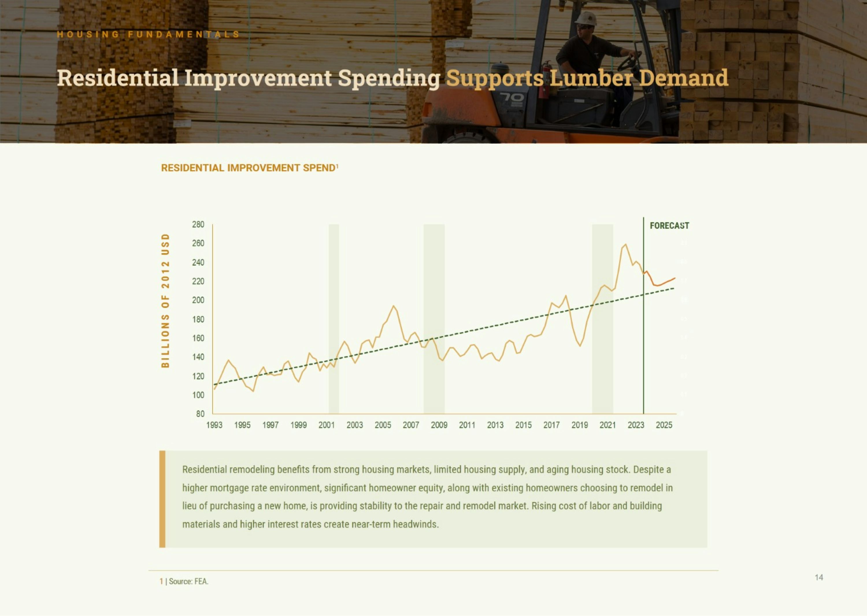Click the HOUSING FUNDAMENTALS header label
The image size is (867, 616).
pyautogui.click(x=148, y=34)
